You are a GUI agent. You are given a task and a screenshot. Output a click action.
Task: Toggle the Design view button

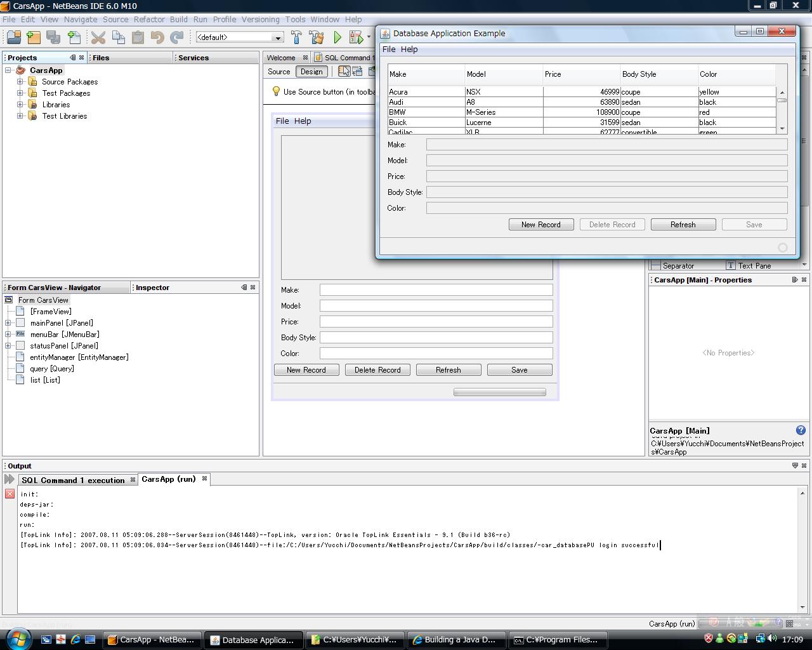tap(311, 72)
